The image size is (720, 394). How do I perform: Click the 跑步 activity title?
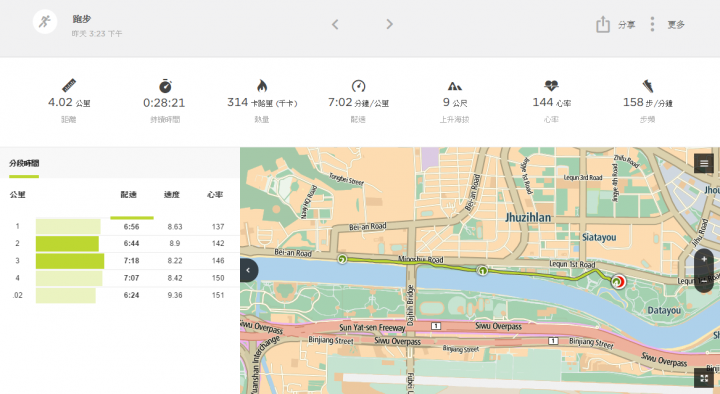click(x=82, y=19)
